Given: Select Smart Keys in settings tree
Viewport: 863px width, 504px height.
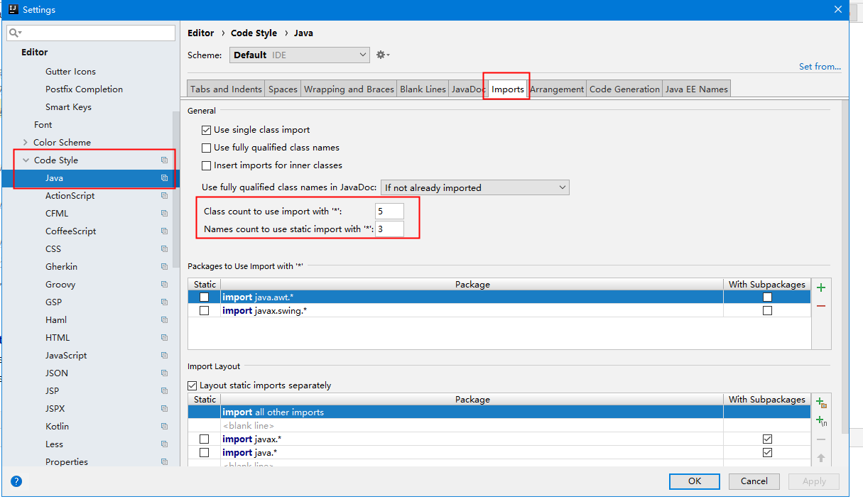Looking at the screenshot, I should [x=68, y=107].
